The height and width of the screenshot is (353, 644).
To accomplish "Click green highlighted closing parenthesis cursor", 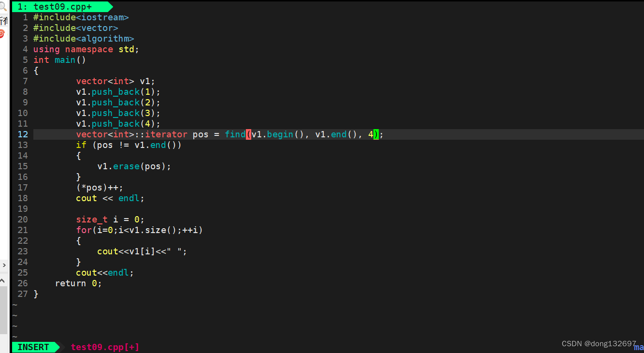I will (x=376, y=134).
